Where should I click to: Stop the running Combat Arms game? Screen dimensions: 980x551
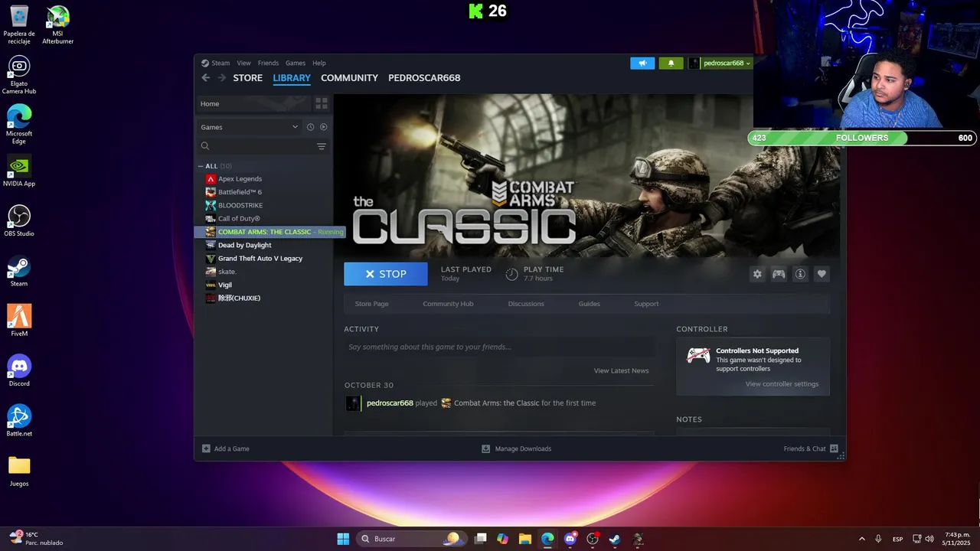(386, 274)
